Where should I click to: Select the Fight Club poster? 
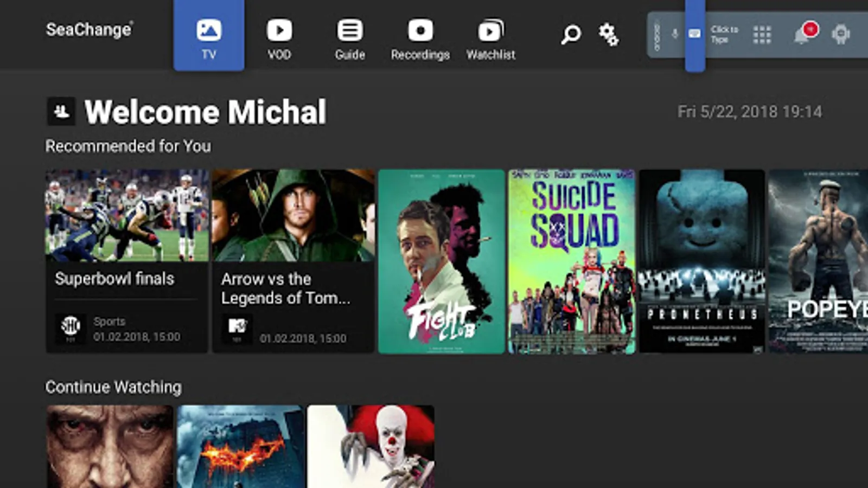point(442,262)
